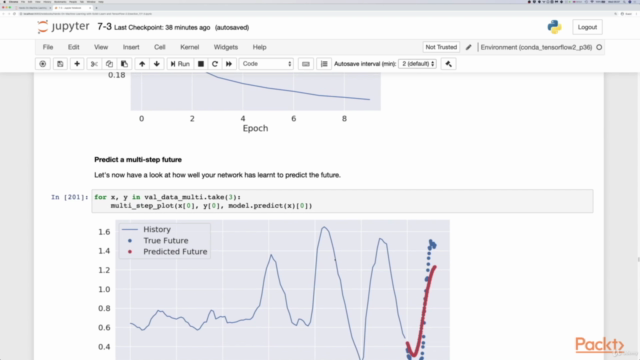Click the Python logo icon
This screenshot has width=640, height=360.
[554, 27]
